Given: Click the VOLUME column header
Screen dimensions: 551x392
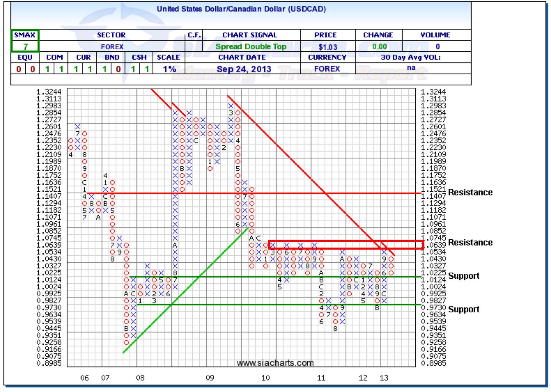Looking at the screenshot, I should coord(435,35).
